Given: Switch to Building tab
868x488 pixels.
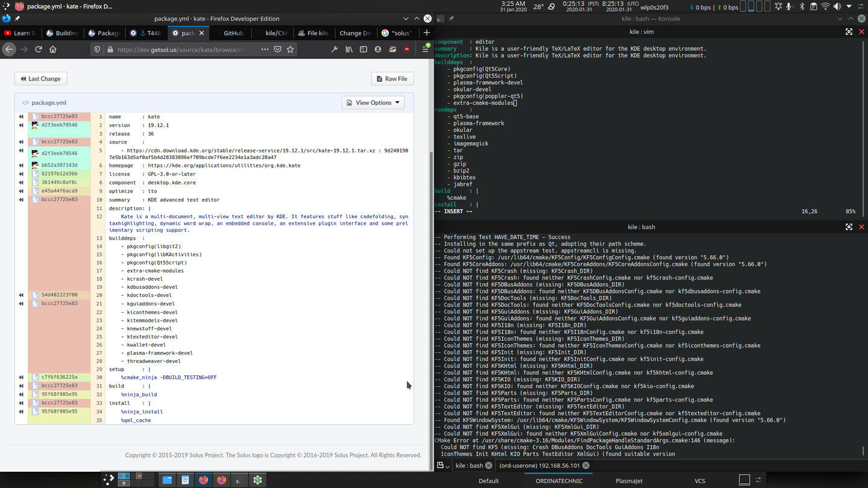Looking at the screenshot, I should pos(62,33).
